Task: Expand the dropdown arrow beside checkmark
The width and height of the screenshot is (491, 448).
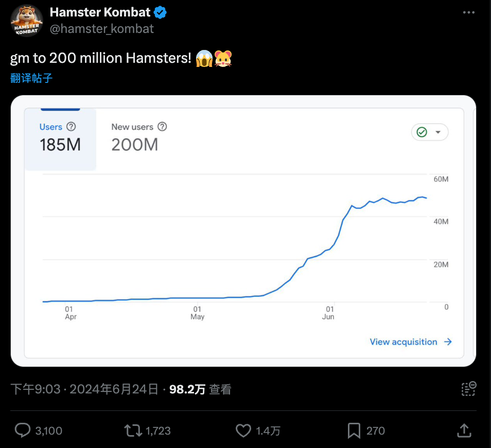Action: pyautogui.click(x=438, y=132)
